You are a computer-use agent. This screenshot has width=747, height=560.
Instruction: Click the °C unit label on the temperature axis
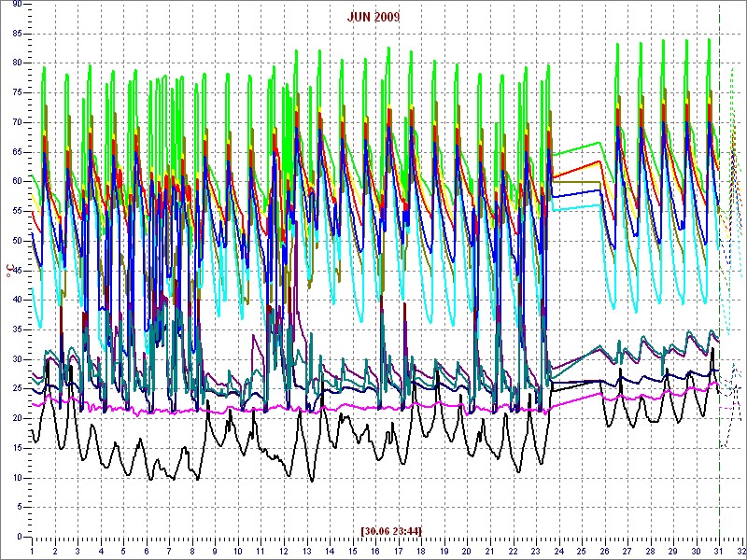point(10,271)
